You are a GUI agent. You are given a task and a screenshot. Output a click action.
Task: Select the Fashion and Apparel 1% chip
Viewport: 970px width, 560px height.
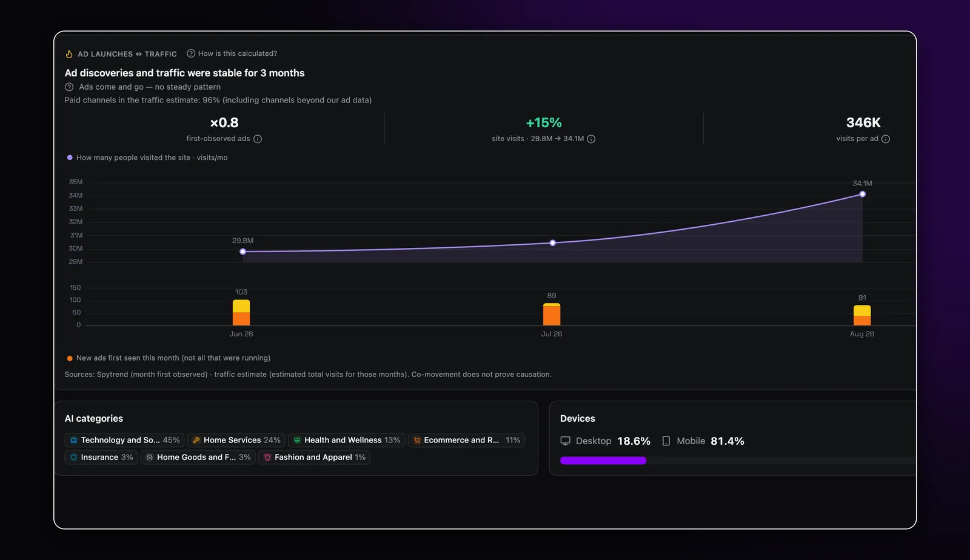pyautogui.click(x=314, y=457)
